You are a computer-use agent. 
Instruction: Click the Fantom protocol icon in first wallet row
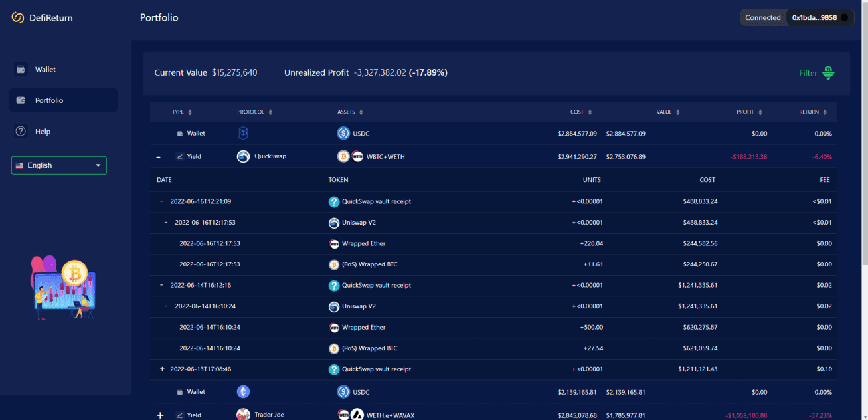click(x=243, y=133)
